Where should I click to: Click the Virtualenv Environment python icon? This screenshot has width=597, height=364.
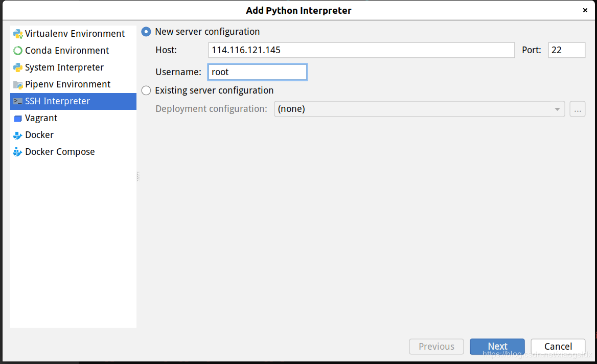click(x=18, y=34)
